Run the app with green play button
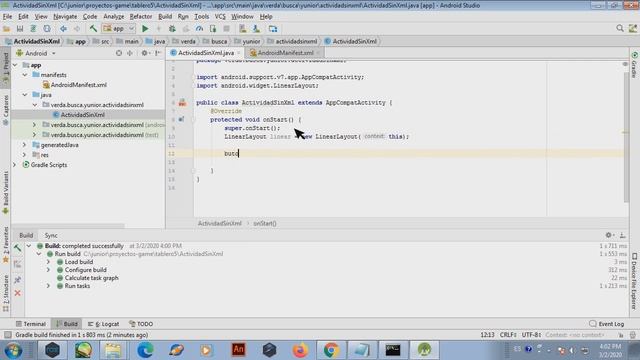The image size is (640, 360). click(x=145, y=29)
